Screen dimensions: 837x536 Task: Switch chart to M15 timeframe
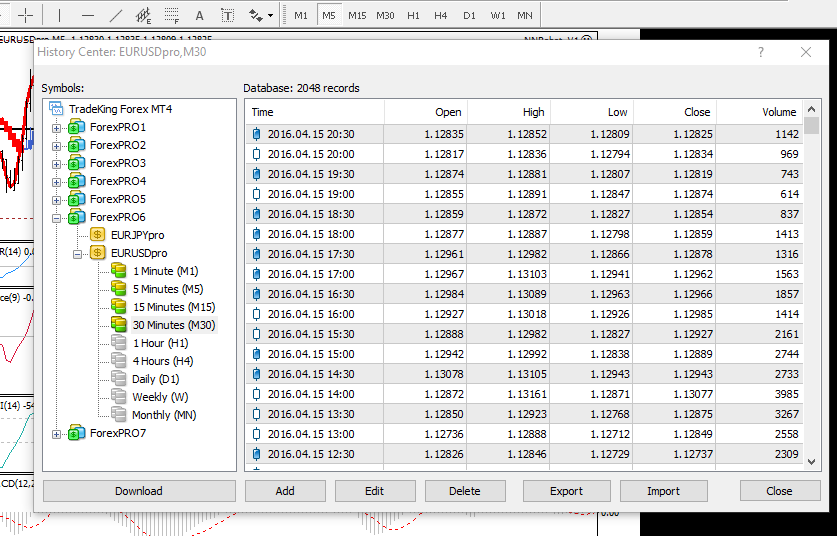tap(357, 15)
